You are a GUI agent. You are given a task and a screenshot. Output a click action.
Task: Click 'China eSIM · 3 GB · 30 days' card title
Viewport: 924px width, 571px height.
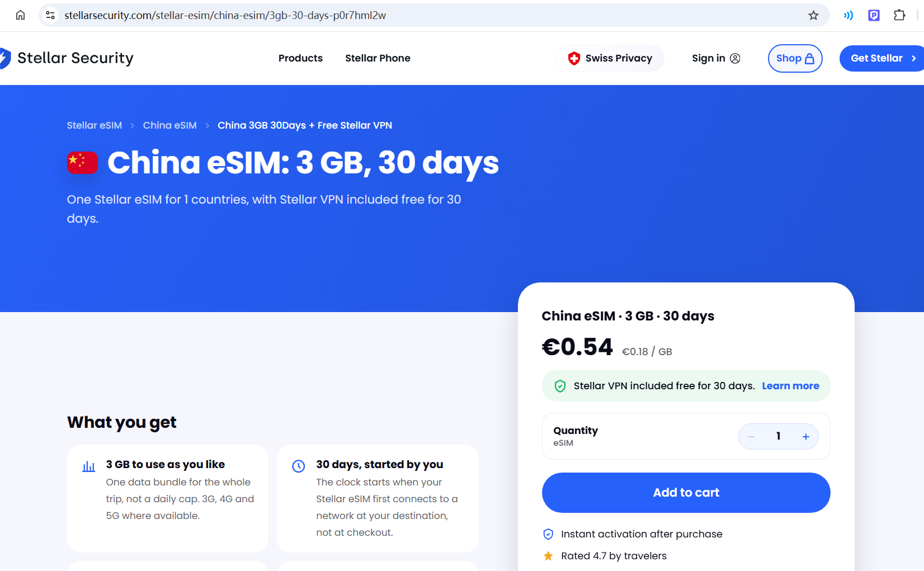click(x=628, y=316)
